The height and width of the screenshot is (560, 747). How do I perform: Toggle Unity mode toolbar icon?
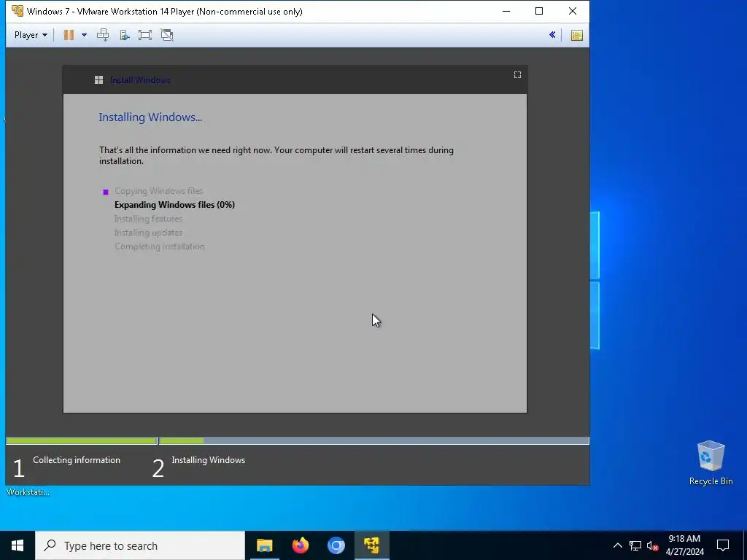pyautogui.click(x=167, y=35)
